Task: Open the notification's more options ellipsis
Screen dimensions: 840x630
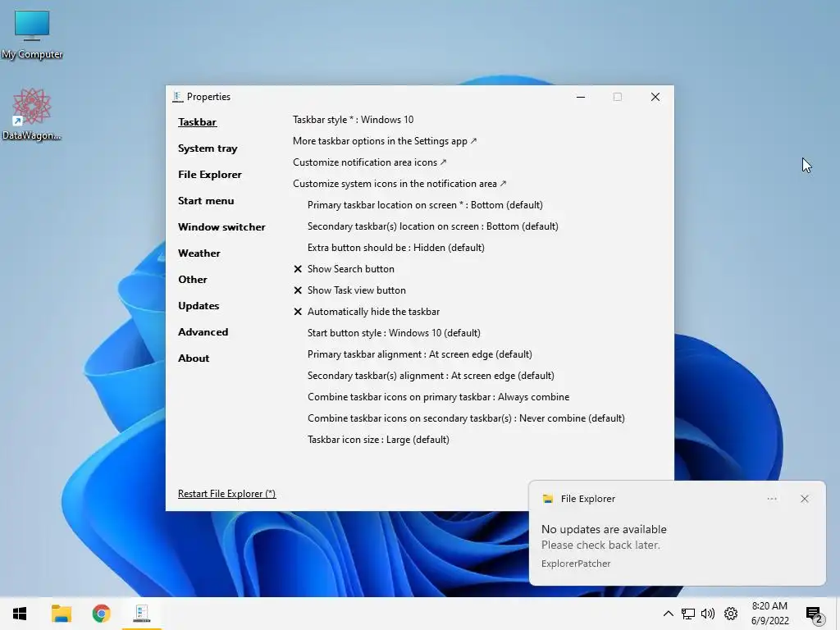Action: point(772,499)
